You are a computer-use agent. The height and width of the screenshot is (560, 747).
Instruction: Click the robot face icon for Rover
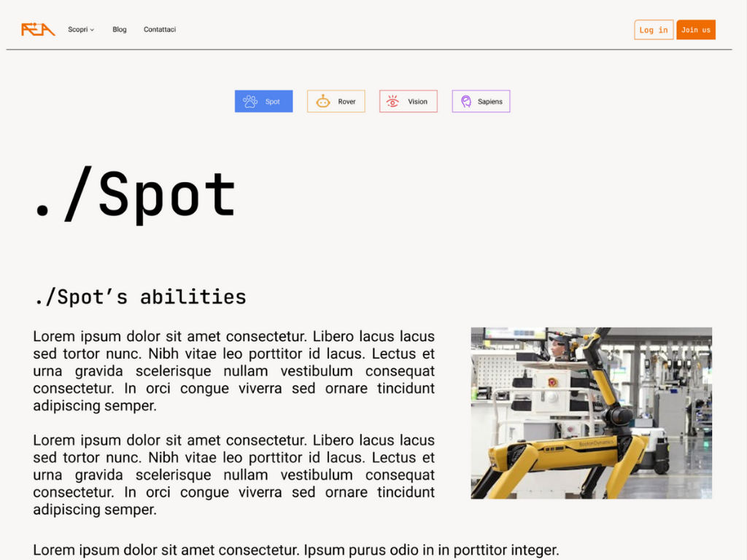pos(322,101)
